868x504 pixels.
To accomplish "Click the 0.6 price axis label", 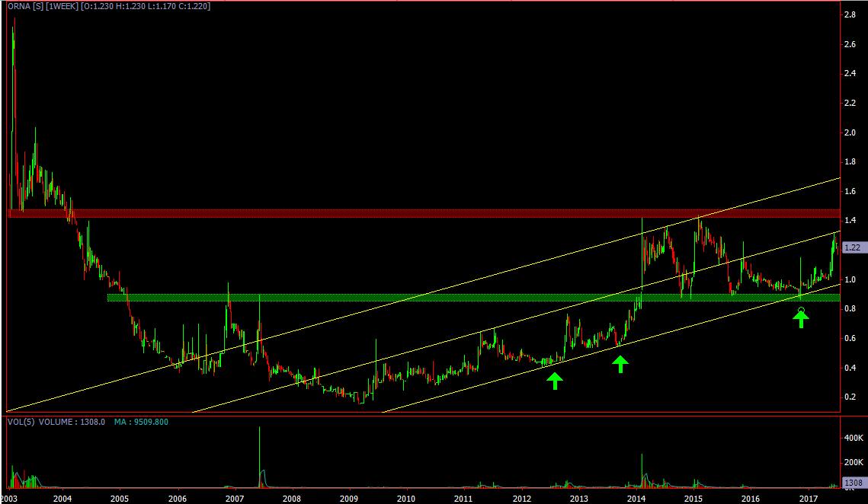I will point(850,338).
